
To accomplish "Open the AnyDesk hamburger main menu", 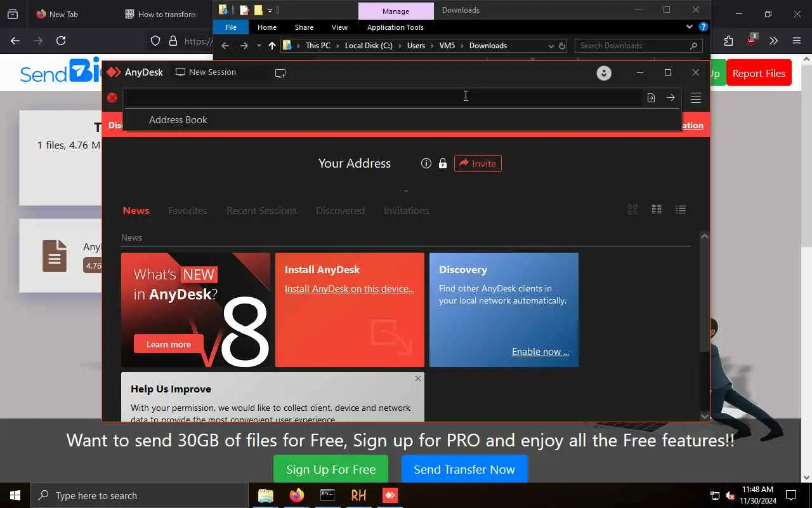I will pyautogui.click(x=696, y=98).
